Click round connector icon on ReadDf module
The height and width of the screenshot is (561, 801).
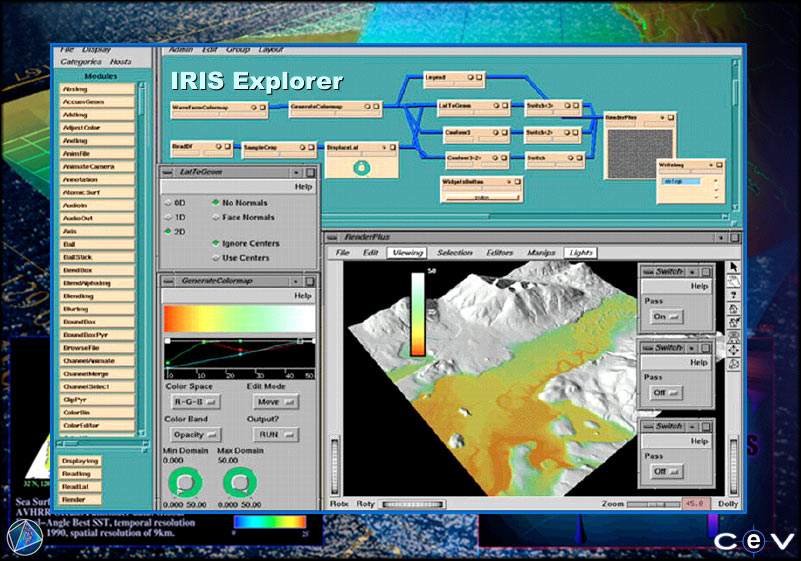219,146
